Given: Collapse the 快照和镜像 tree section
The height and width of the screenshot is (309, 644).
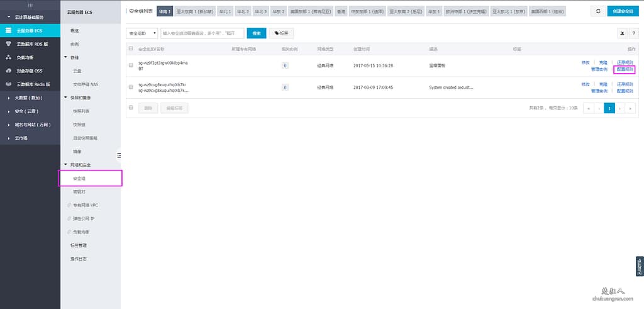Looking at the screenshot, I should pyautogui.click(x=66, y=98).
